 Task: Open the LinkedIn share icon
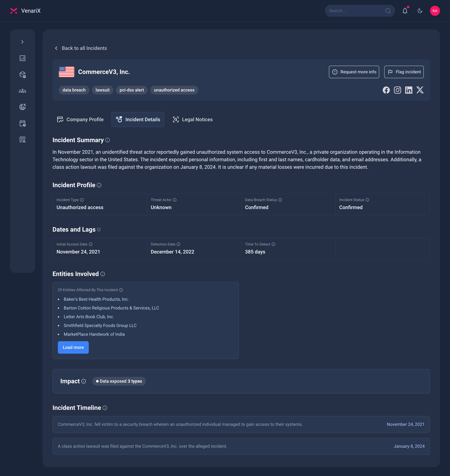[x=408, y=90]
